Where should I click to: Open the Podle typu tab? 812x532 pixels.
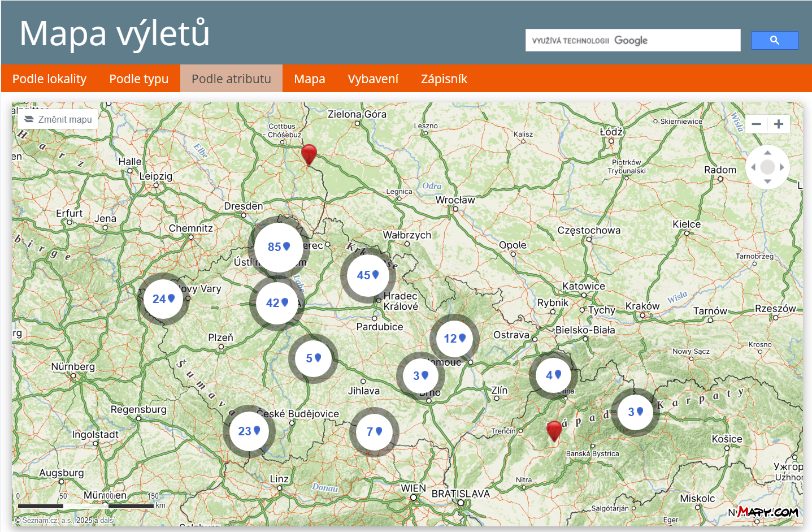point(139,79)
